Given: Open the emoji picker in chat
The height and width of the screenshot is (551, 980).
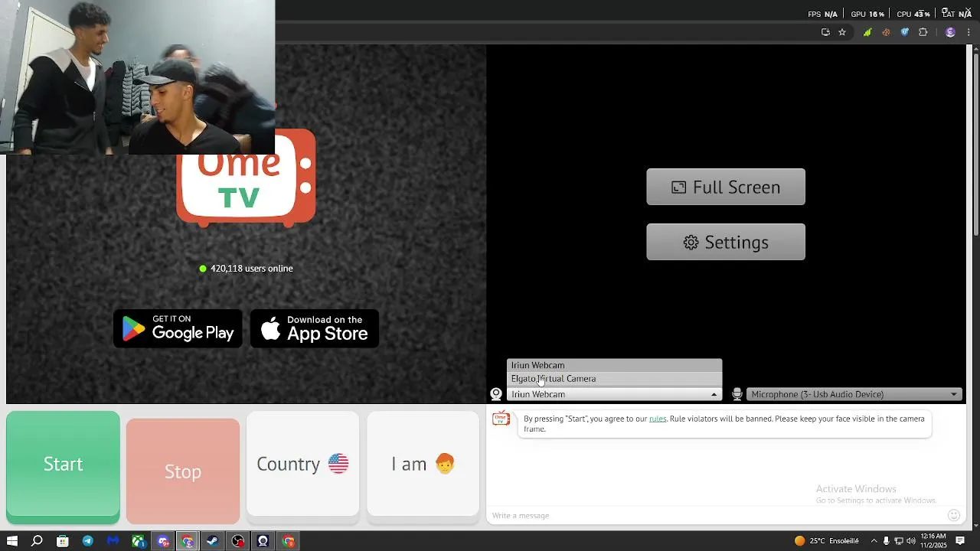Looking at the screenshot, I should (x=954, y=515).
